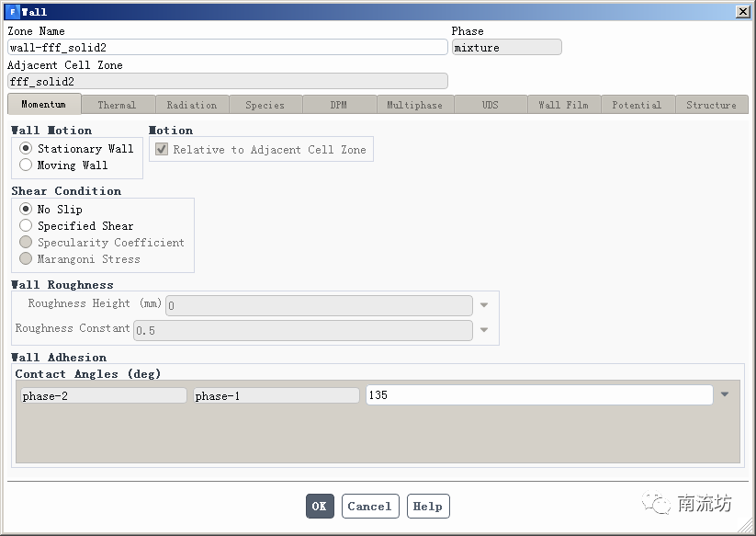Switch to the Thermal tab

coord(118,105)
